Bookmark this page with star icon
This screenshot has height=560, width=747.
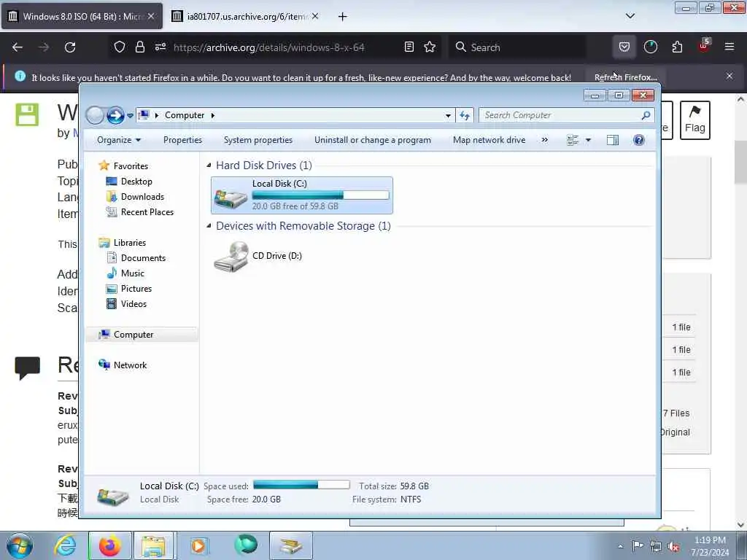click(430, 47)
